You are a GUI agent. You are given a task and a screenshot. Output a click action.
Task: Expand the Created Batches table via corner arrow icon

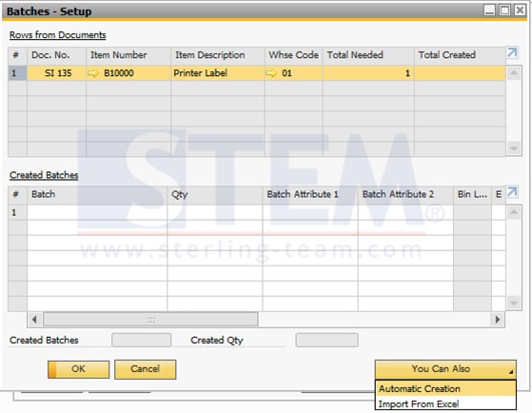click(x=512, y=192)
